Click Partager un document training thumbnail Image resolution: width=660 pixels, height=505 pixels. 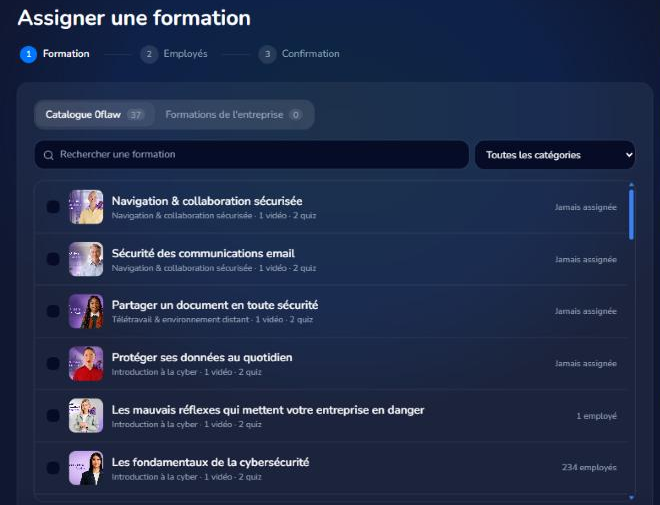tap(86, 311)
